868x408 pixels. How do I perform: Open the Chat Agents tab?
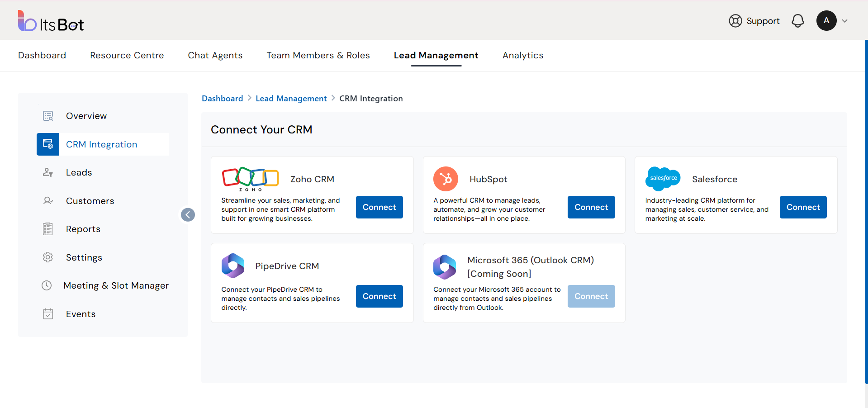click(x=215, y=55)
